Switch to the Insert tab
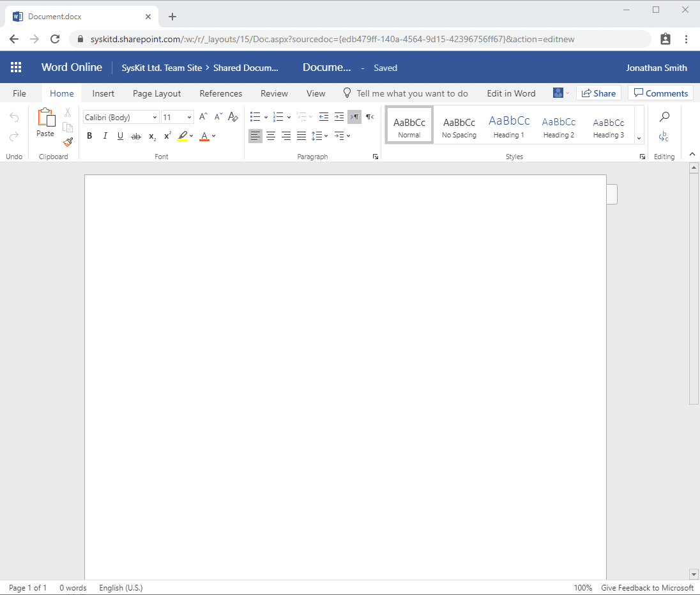The height and width of the screenshot is (595, 700). (103, 93)
